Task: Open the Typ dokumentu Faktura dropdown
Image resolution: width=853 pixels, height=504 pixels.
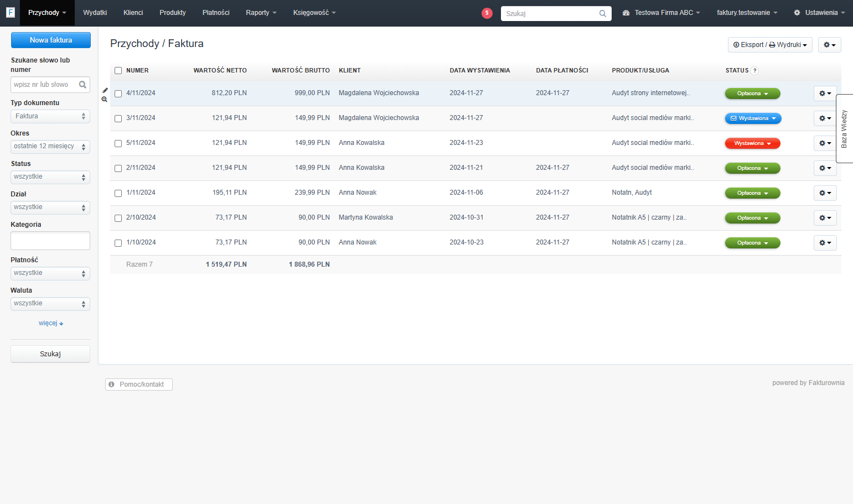Action: [50, 116]
